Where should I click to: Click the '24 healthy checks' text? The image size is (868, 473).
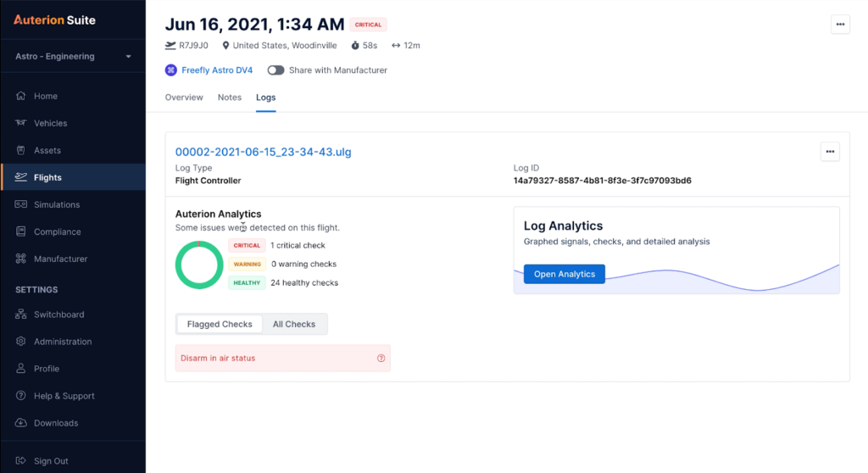pyautogui.click(x=304, y=283)
